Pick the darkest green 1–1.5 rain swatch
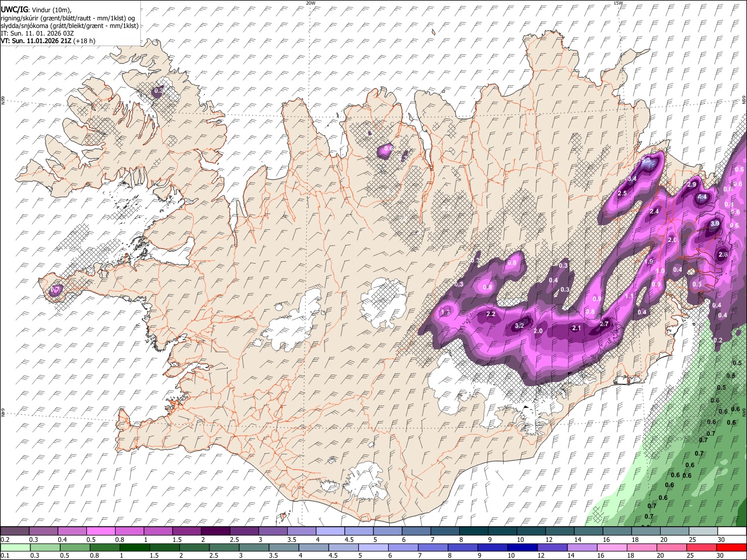 pyautogui.click(x=134, y=547)
